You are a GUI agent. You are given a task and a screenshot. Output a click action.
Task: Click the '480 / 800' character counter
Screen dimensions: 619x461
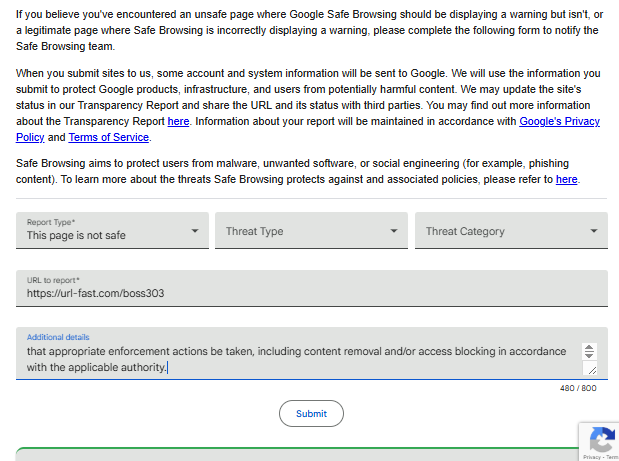click(x=578, y=388)
